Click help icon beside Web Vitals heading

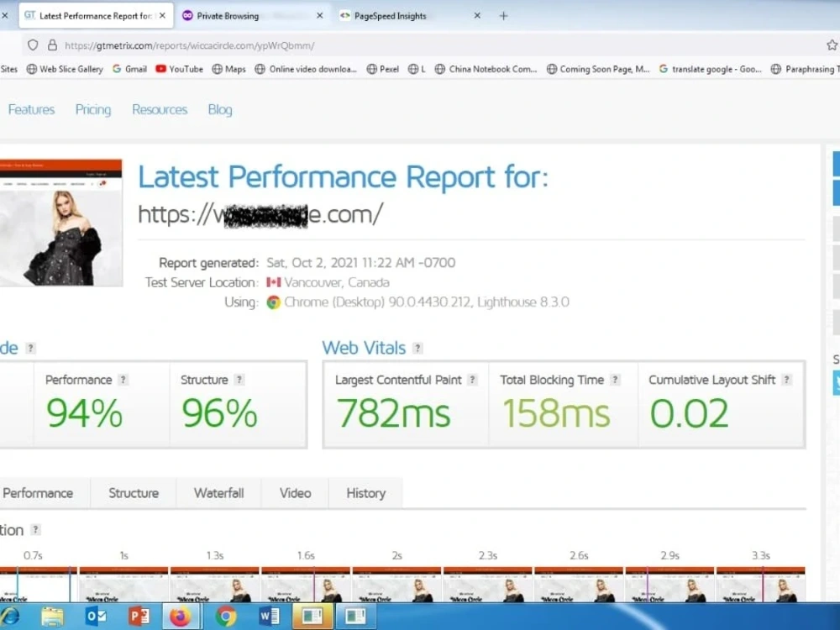click(417, 349)
